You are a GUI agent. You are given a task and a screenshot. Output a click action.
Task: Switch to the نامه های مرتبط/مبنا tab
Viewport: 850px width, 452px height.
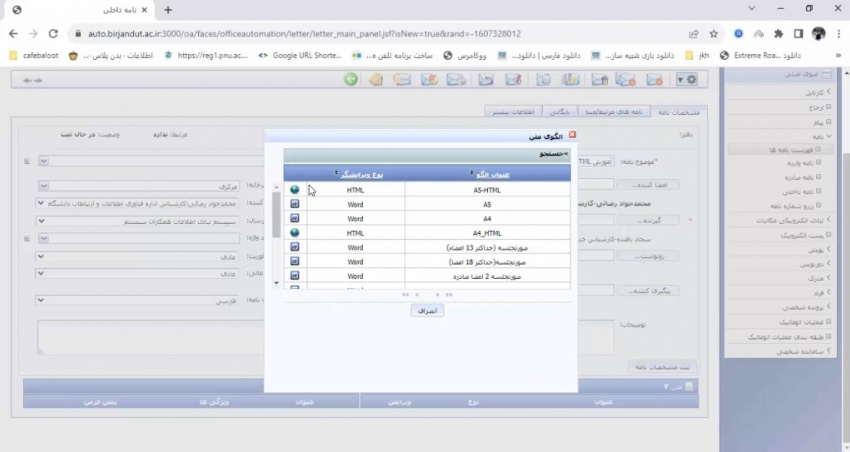click(x=613, y=112)
